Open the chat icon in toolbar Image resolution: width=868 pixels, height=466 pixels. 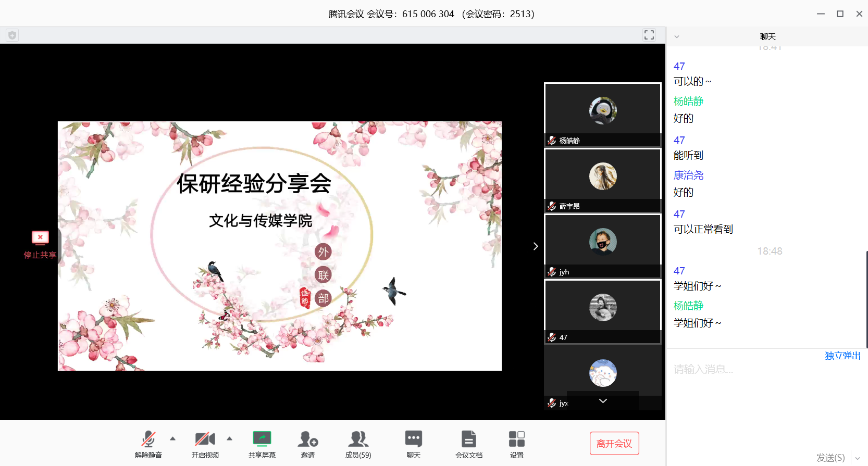pos(413,439)
